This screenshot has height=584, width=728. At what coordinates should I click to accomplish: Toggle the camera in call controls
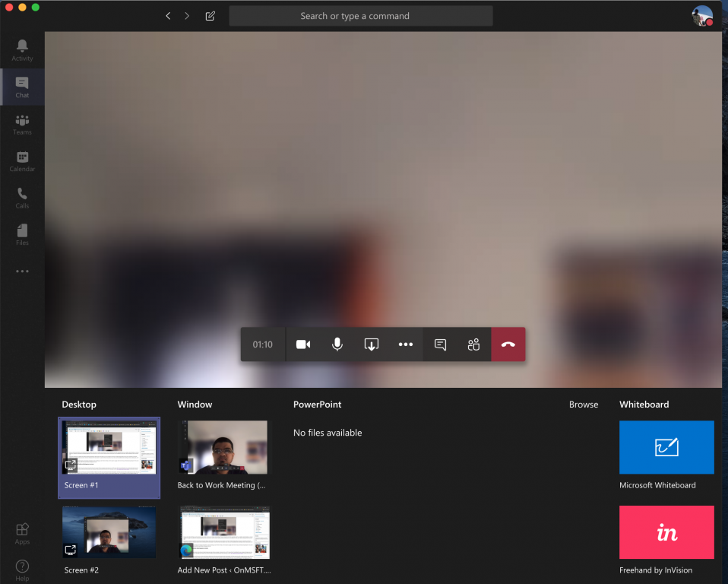(x=303, y=344)
